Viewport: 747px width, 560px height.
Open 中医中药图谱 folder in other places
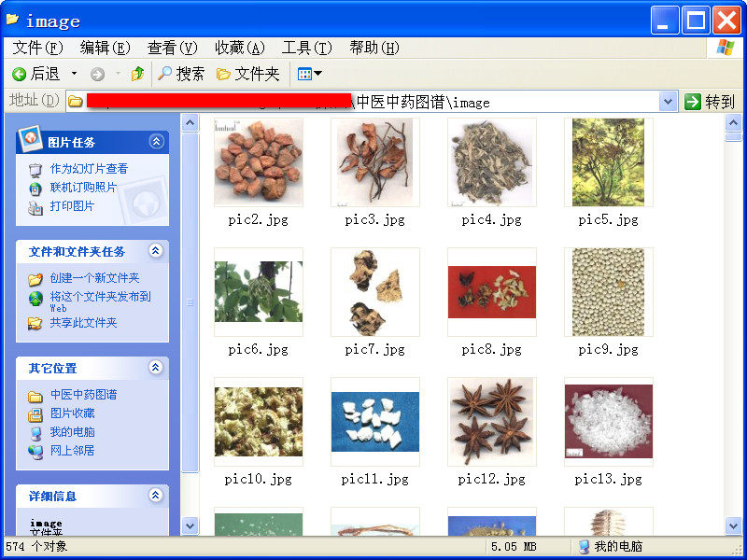(83, 394)
